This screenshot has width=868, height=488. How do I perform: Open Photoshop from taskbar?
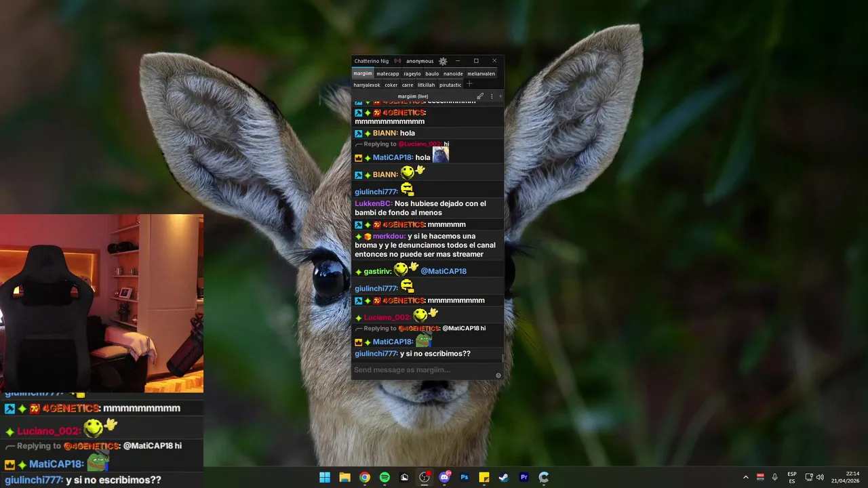tap(465, 477)
